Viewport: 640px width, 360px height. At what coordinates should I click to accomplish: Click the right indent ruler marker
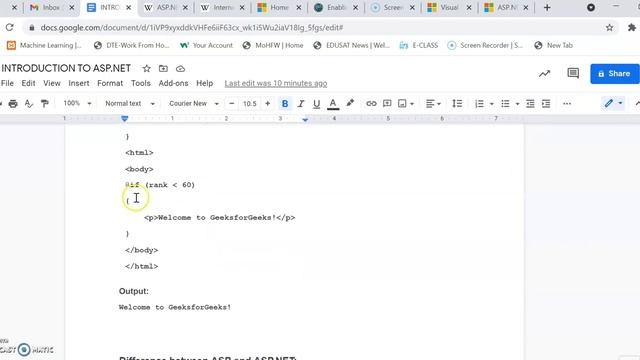[x=305, y=120]
